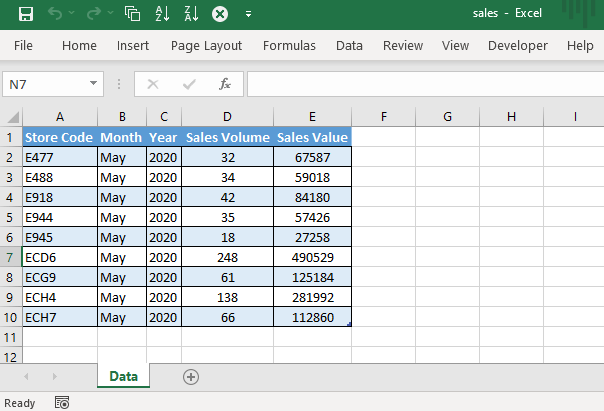Expand the Name Box dropdown arrow

click(x=93, y=85)
